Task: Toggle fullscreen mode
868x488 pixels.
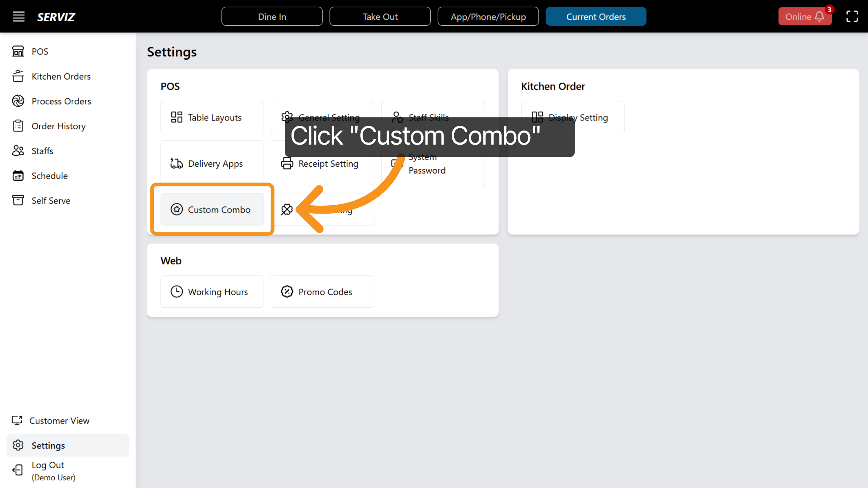Action: tap(852, 16)
